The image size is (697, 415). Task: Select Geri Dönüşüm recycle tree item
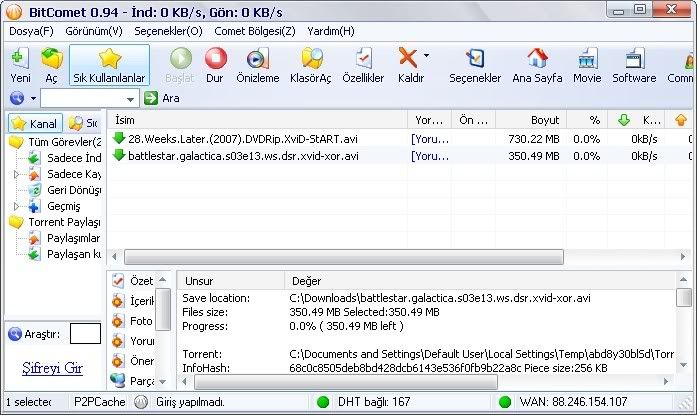64,190
